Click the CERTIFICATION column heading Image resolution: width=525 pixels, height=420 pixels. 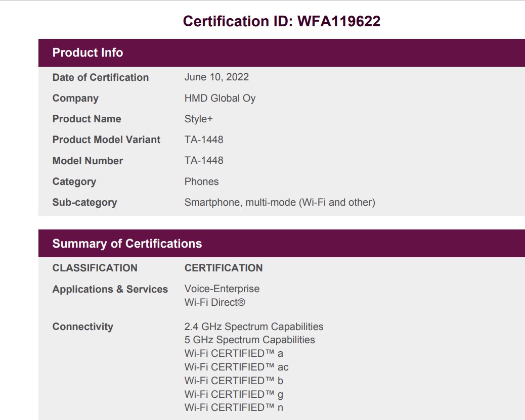pyautogui.click(x=224, y=268)
